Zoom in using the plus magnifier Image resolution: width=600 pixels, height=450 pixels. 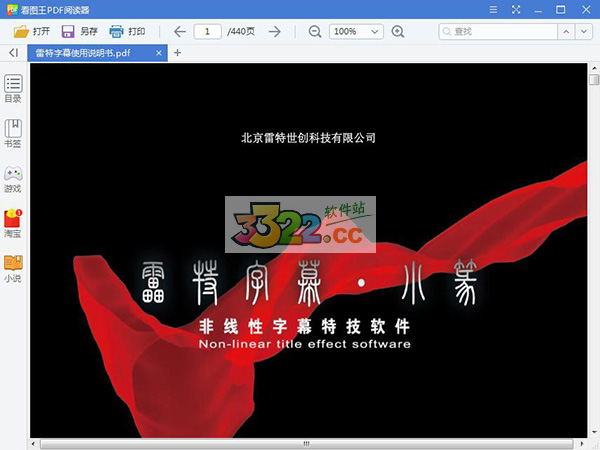click(x=398, y=31)
